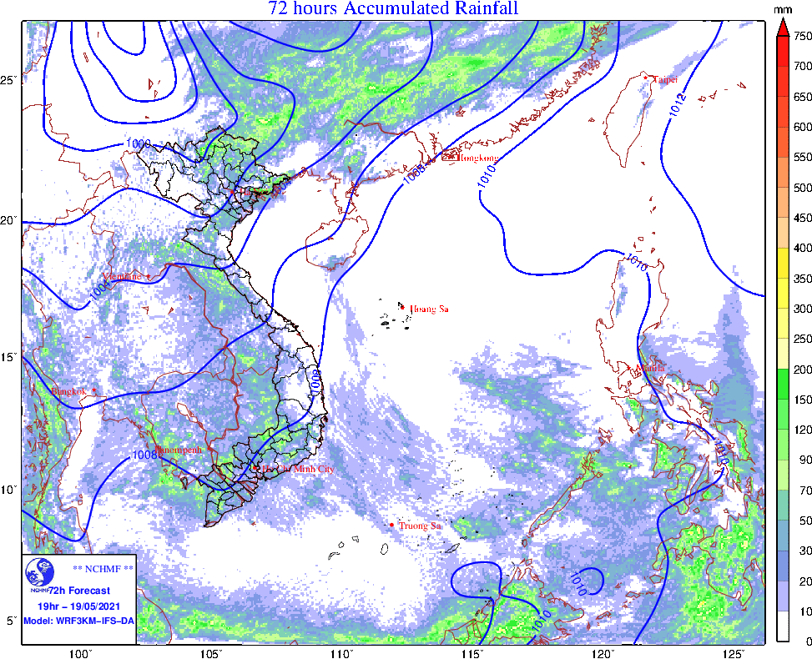Click the Hoang Sa island label
Image resolution: width=812 pixels, height=659 pixels.
click(427, 309)
